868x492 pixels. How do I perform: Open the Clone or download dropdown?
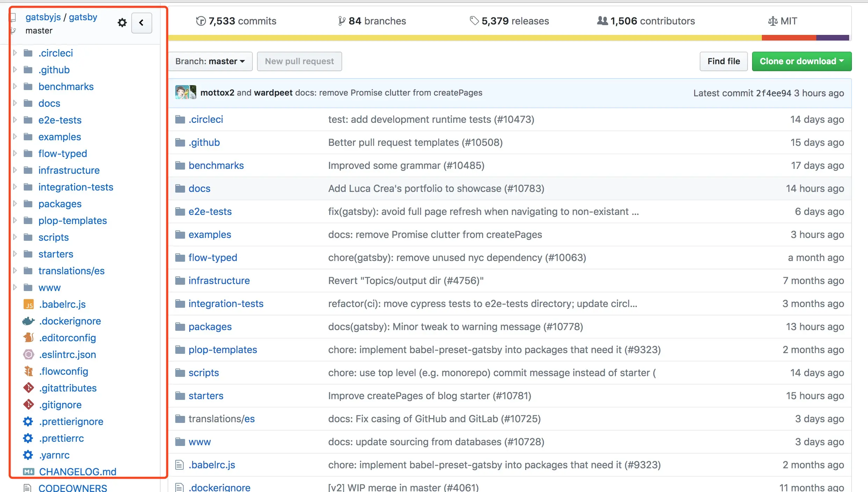[801, 61]
